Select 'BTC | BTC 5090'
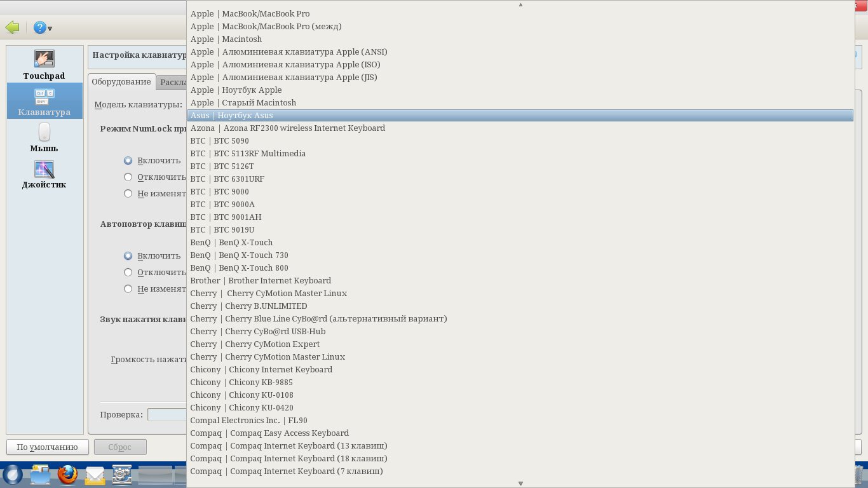Image resolution: width=868 pixels, height=488 pixels. (x=520, y=141)
